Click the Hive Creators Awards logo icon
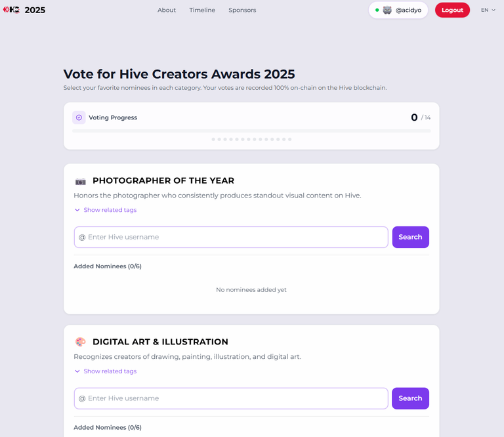The height and width of the screenshot is (437, 504). pyautogui.click(x=11, y=10)
